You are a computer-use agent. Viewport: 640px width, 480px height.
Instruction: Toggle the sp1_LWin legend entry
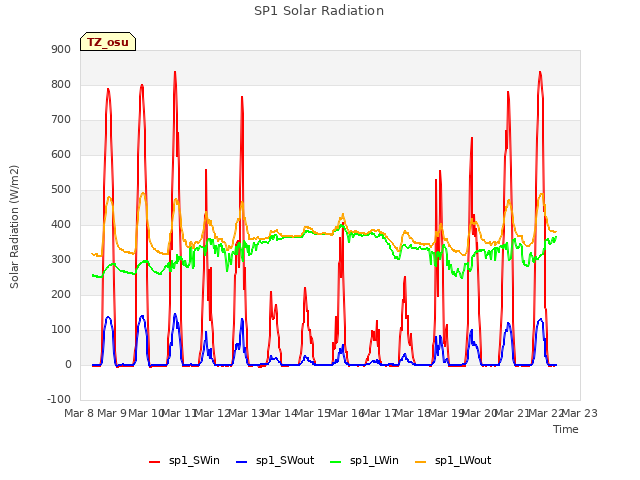(x=364, y=461)
